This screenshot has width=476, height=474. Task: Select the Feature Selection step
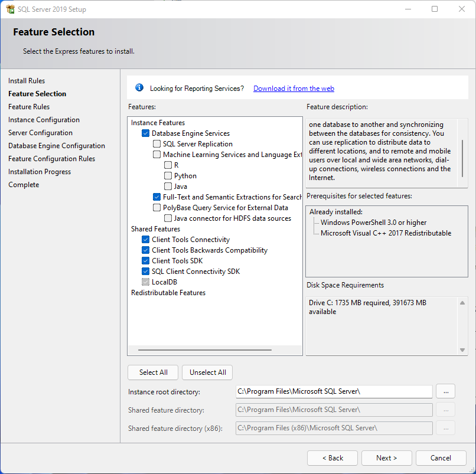pyautogui.click(x=37, y=94)
